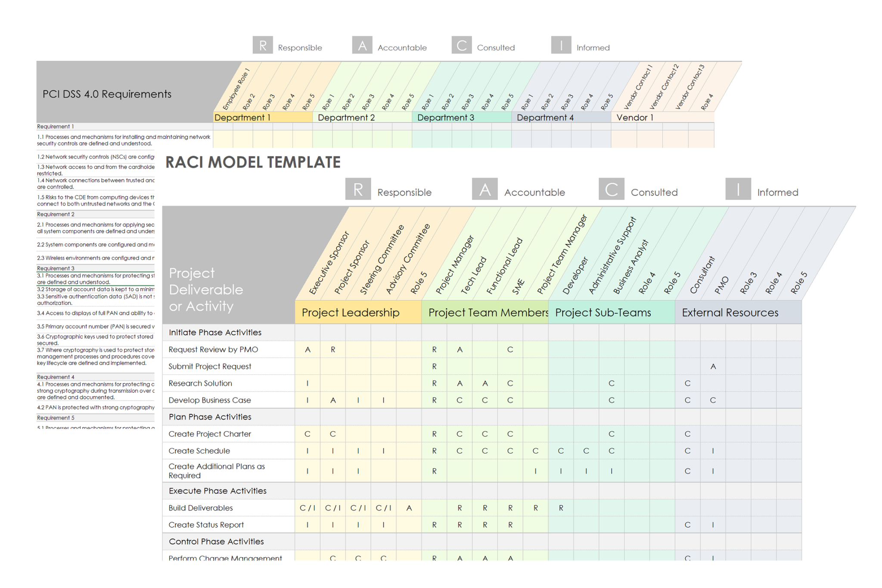
Task: Select the Department 1 group header
Action: point(263,117)
